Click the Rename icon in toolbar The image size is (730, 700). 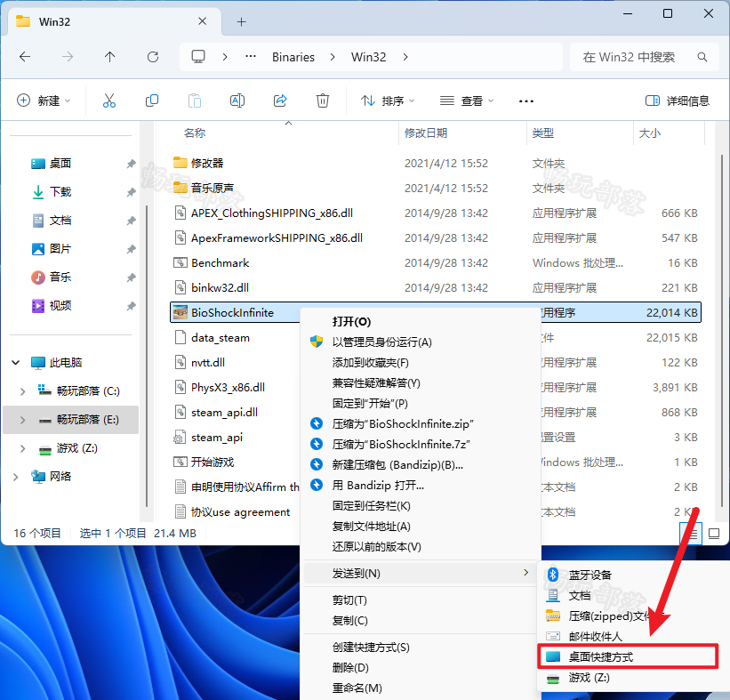[x=237, y=101]
